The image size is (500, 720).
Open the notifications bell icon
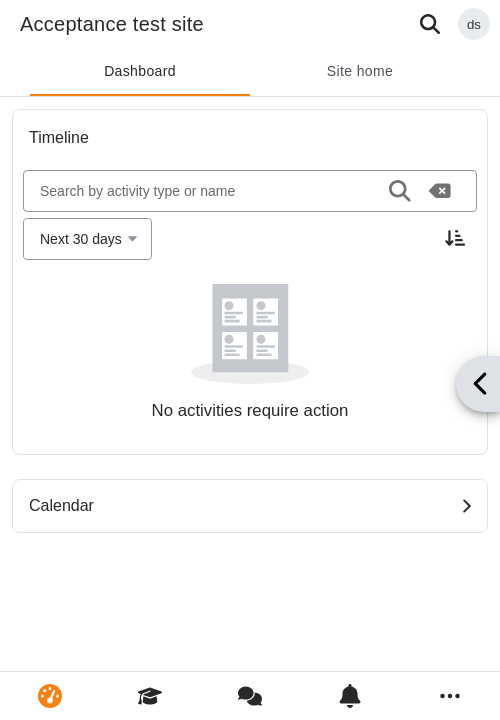click(350, 696)
